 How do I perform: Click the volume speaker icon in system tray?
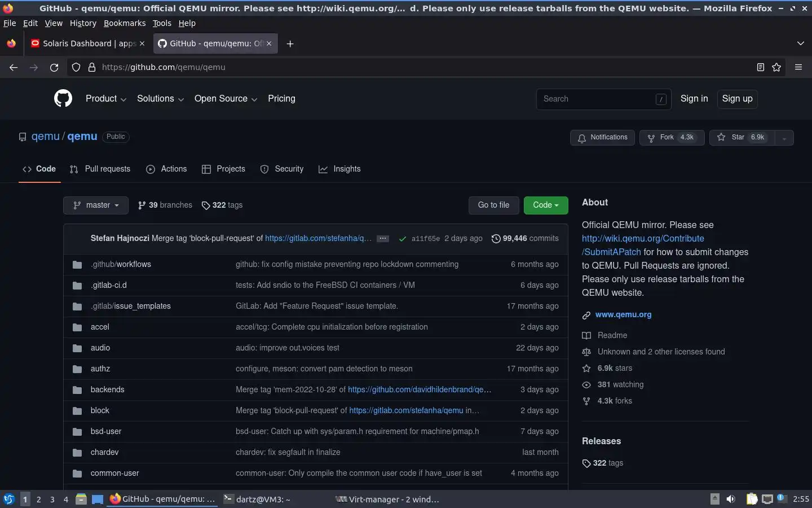731,499
